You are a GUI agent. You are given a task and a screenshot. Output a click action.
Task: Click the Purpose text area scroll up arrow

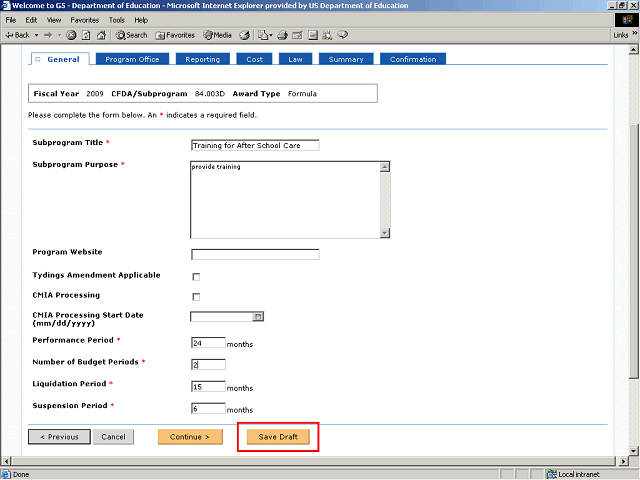click(384, 167)
